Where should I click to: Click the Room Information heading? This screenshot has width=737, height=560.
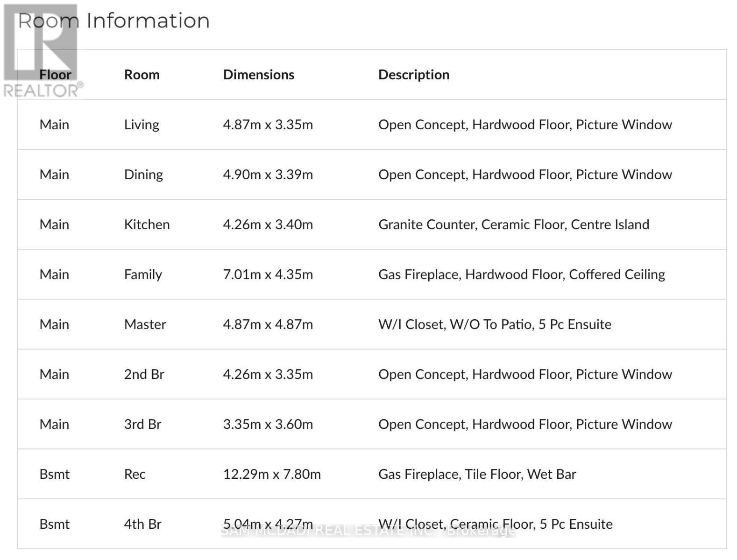[113, 21]
